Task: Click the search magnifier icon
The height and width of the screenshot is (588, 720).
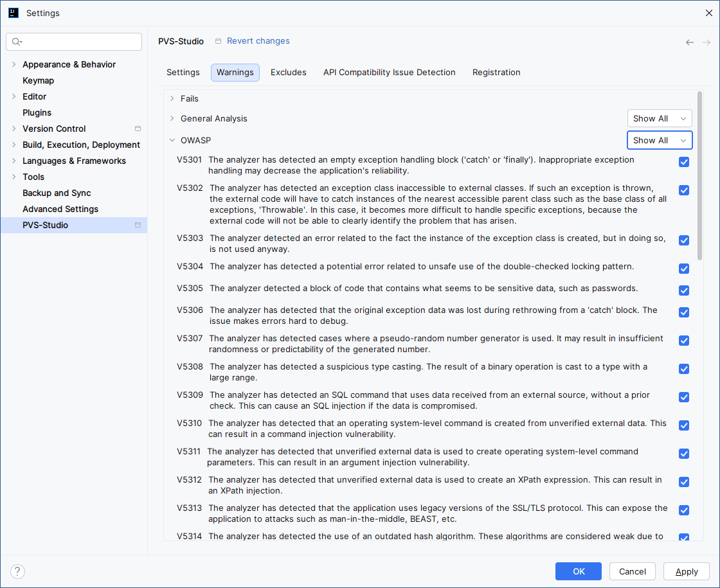Action: click(17, 42)
